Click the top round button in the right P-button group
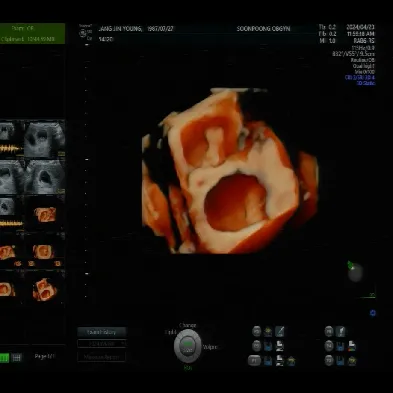393x393 pixels. click(329, 331)
